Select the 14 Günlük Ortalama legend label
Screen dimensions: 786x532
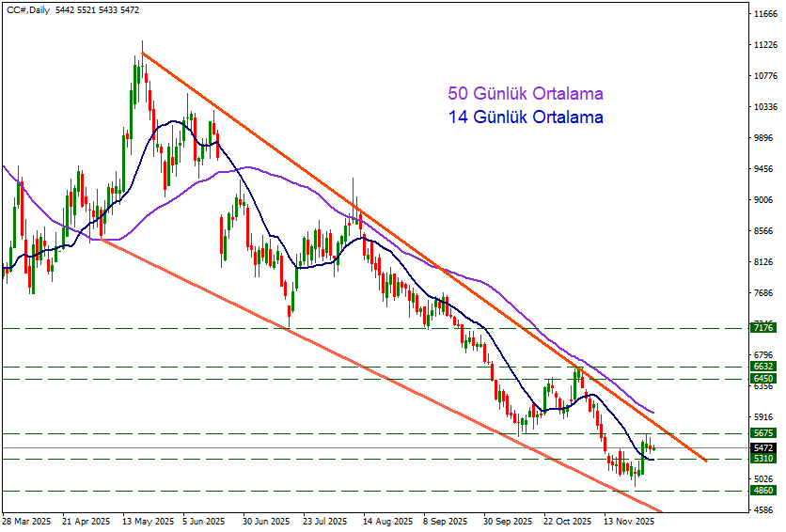[x=525, y=117]
